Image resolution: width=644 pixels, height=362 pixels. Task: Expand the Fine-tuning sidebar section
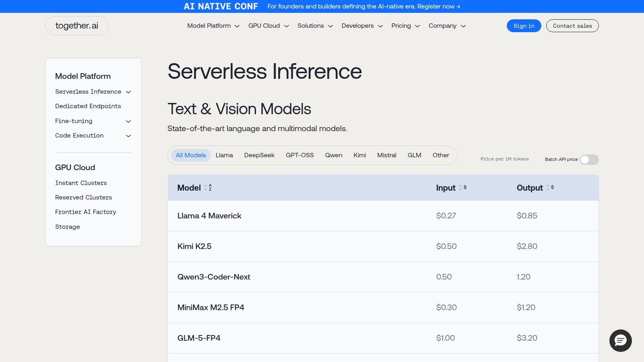click(128, 121)
